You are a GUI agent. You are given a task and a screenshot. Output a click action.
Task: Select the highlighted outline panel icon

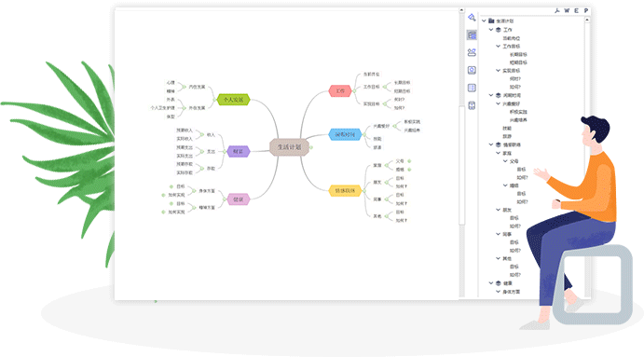tap(472, 34)
